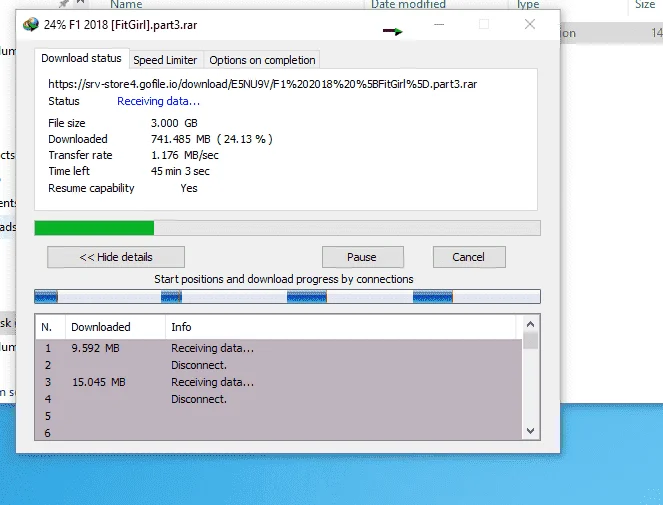Click the scroll down arrow in connections list
663x505 pixels.
point(531,431)
